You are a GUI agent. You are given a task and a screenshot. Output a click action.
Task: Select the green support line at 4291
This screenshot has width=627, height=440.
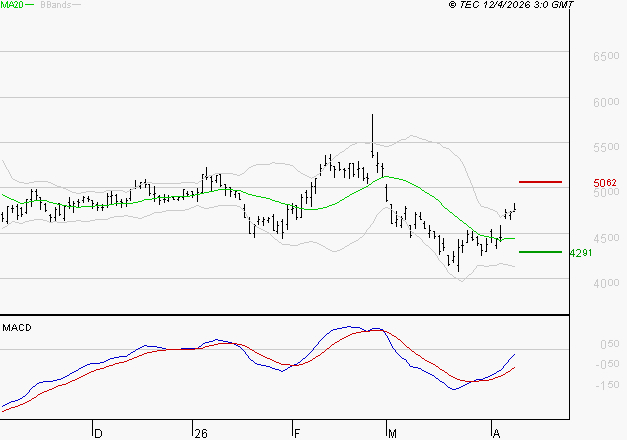[540, 252]
